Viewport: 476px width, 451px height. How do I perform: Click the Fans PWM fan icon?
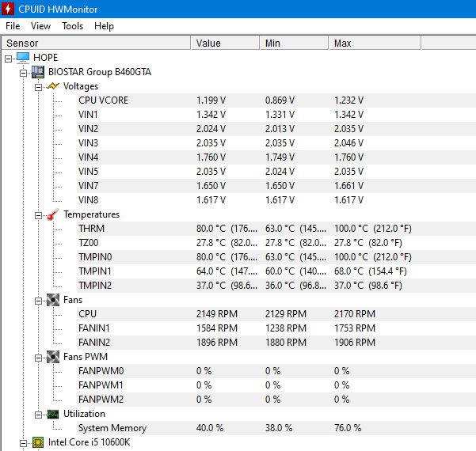[x=53, y=357]
